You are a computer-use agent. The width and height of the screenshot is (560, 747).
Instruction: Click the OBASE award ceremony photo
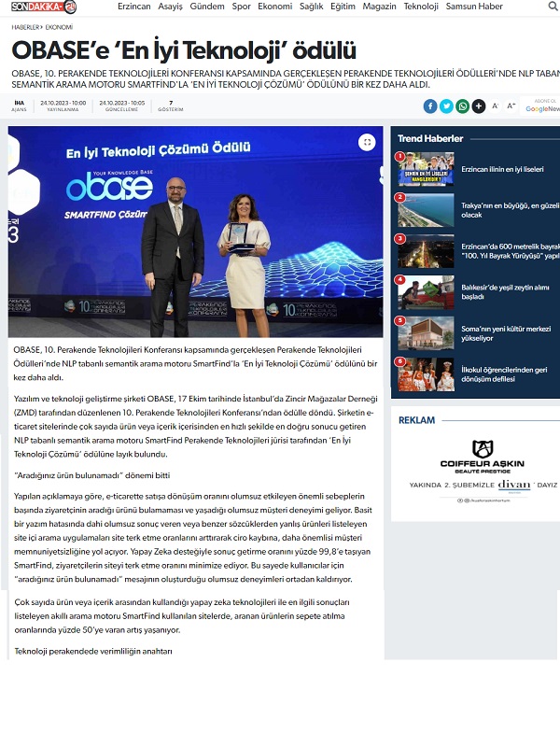click(x=195, y=232)
